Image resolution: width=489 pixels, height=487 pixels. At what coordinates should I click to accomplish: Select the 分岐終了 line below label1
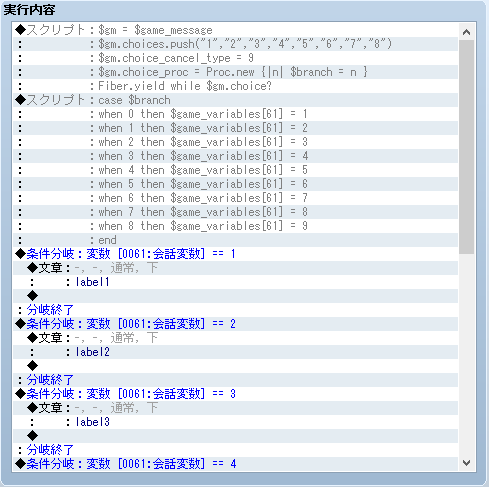236,310
